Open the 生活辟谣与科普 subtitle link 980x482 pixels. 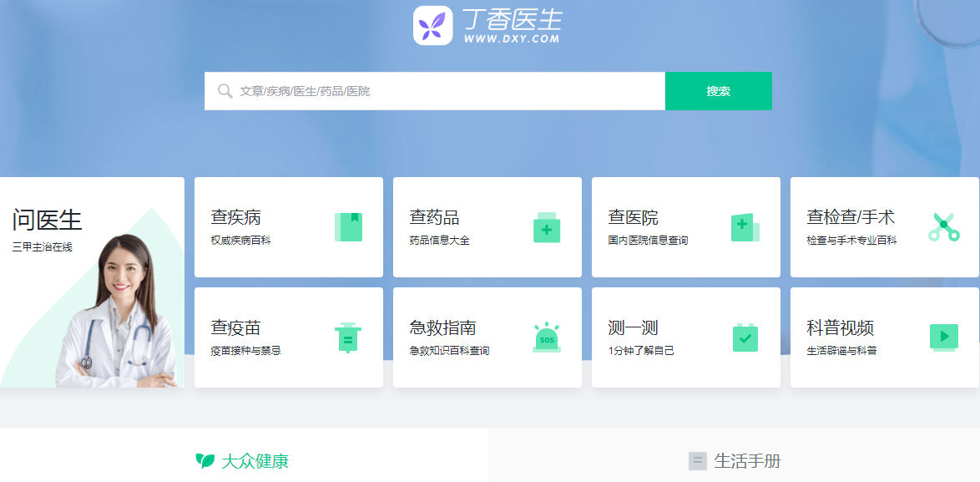841,351
